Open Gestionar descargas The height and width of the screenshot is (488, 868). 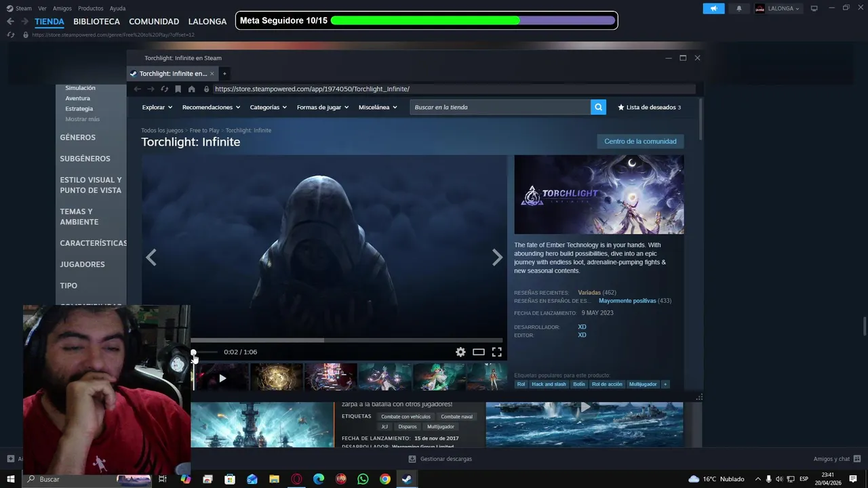[x=440, y=459]
